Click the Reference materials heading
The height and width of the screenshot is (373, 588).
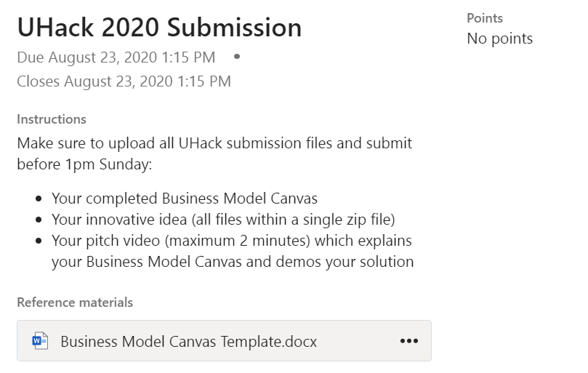[75, 302]
